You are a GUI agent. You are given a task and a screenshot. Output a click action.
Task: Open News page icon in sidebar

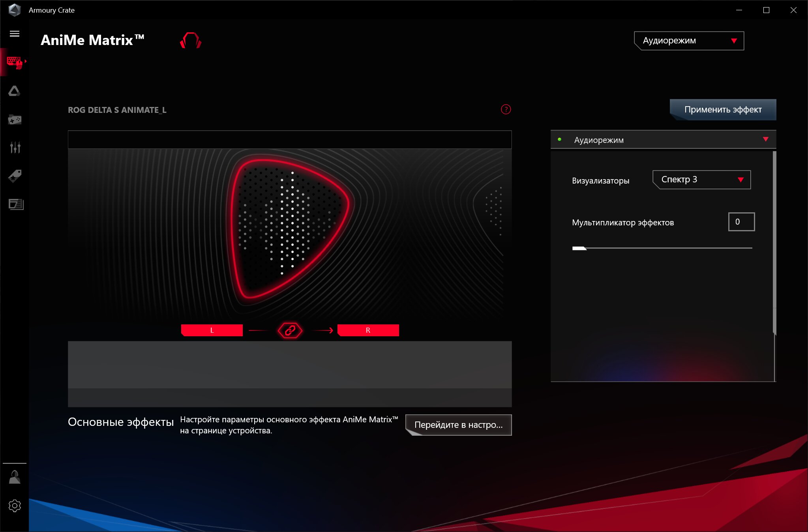pyautogui.click(x=16, y=204)
